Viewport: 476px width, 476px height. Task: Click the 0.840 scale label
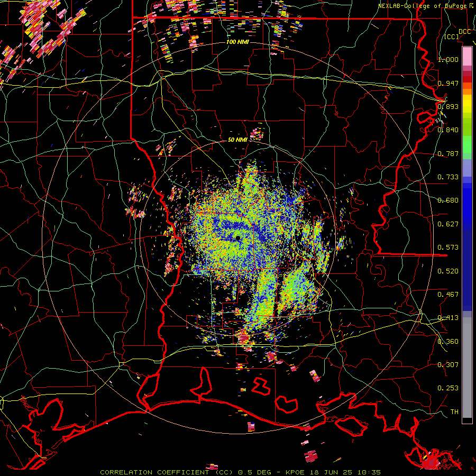(448, 130)
